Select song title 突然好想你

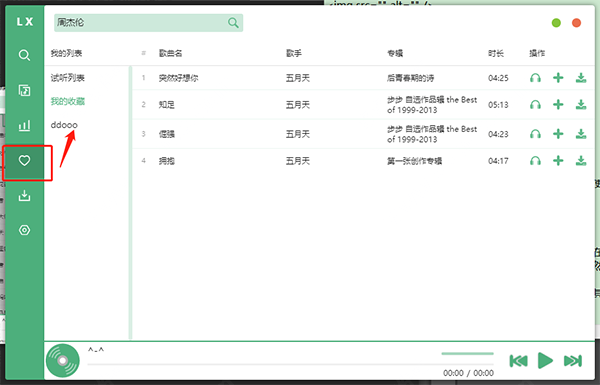(179, 78)
